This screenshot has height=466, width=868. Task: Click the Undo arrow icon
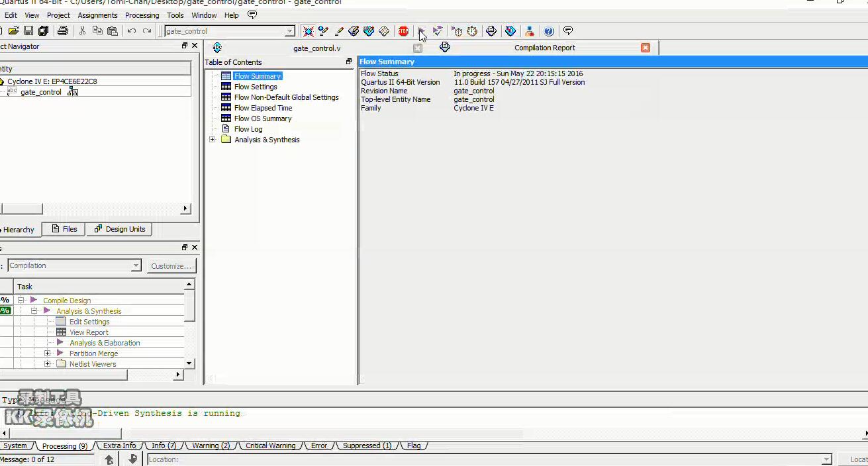pos(132,31)
